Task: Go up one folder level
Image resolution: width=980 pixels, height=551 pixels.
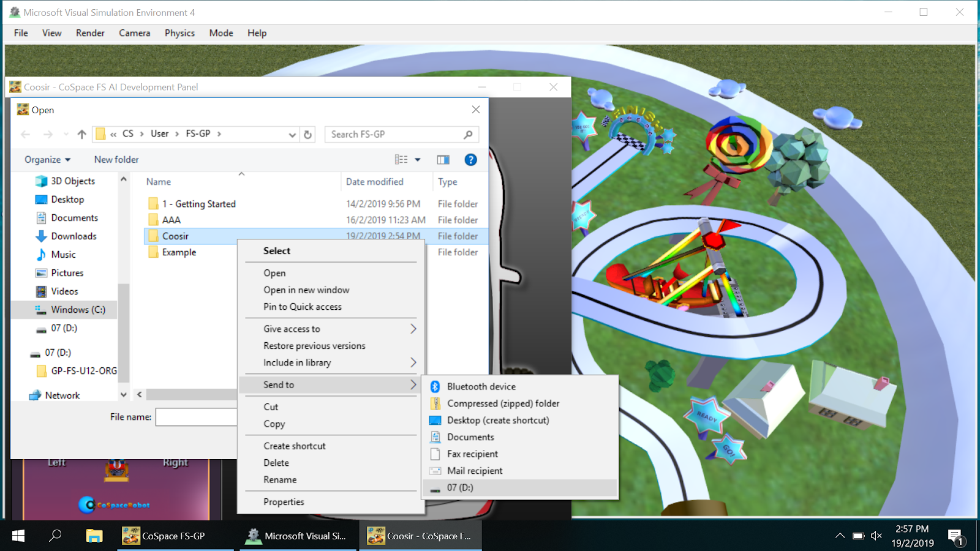Action: click(x=81, y=134)
